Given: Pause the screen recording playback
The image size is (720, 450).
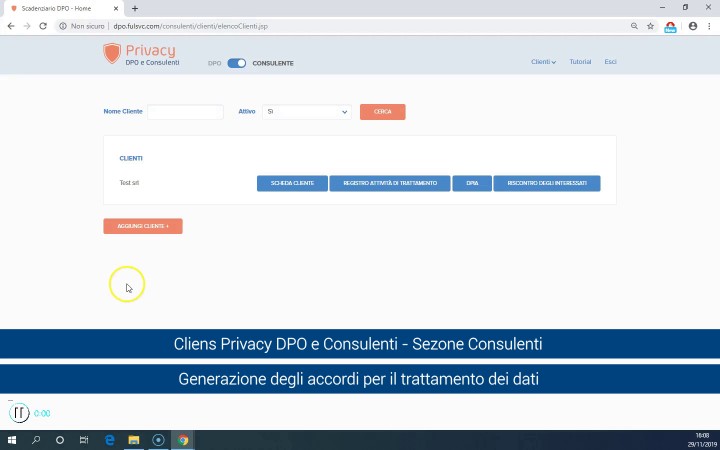Looking at the screenshot, I should pyautogui.click(x=19, y=413).
